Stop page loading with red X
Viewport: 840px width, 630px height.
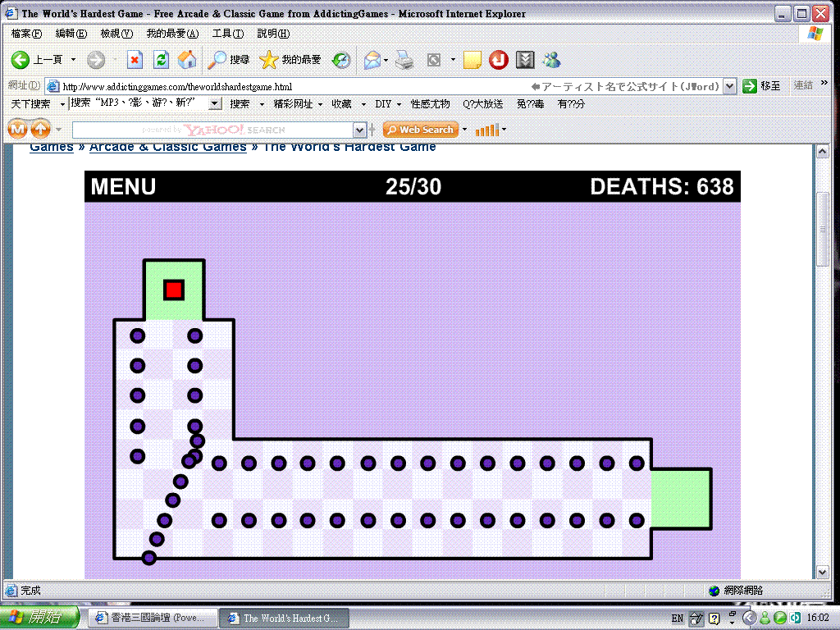click(135, 59)
